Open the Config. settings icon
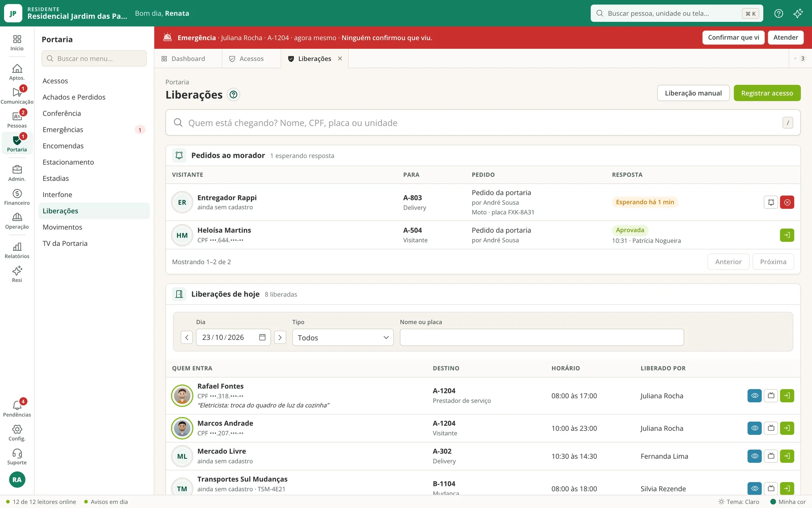The image size is (812, 508). (x=17, y=433)
